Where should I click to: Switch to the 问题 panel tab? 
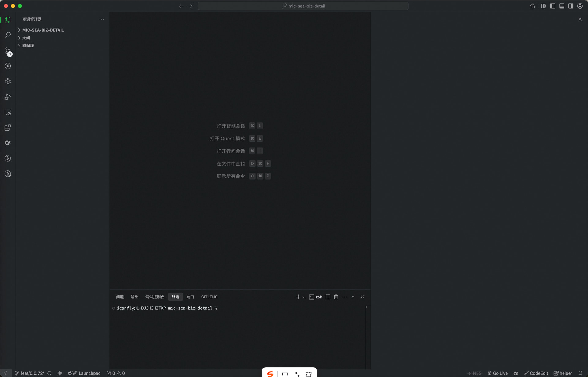120,297
